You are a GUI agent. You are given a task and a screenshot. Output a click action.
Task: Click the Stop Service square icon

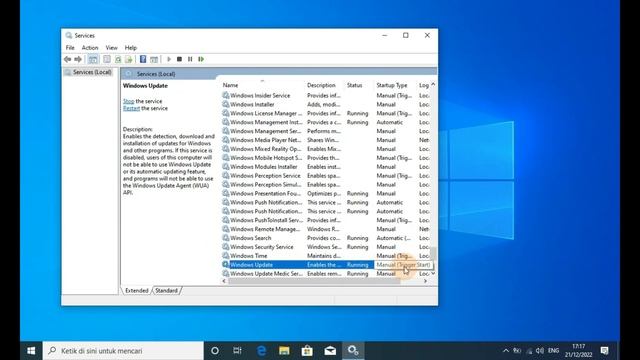(179, 59)
